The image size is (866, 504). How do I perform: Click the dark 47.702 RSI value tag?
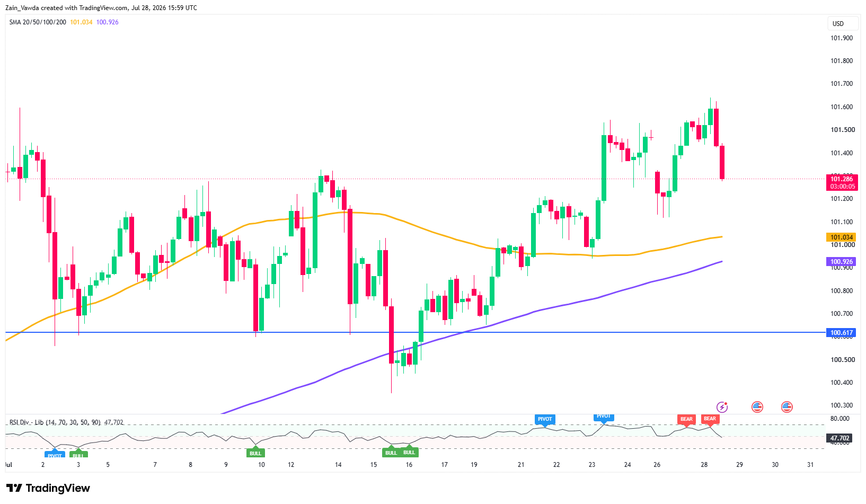point(840,438)
